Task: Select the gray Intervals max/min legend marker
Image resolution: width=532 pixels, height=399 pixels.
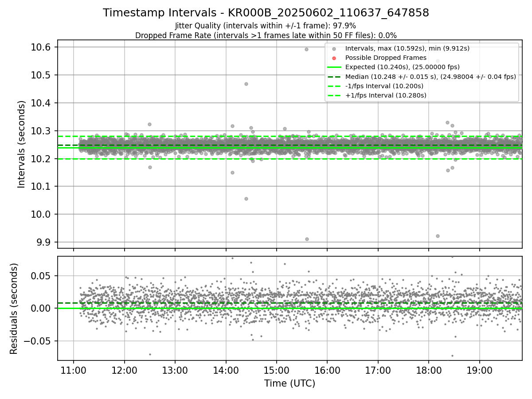Action: tap(334, 48)
